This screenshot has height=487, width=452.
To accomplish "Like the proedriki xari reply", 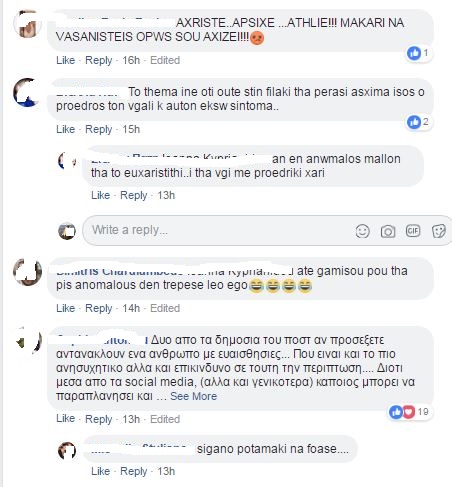I will [x=100, y=195].
